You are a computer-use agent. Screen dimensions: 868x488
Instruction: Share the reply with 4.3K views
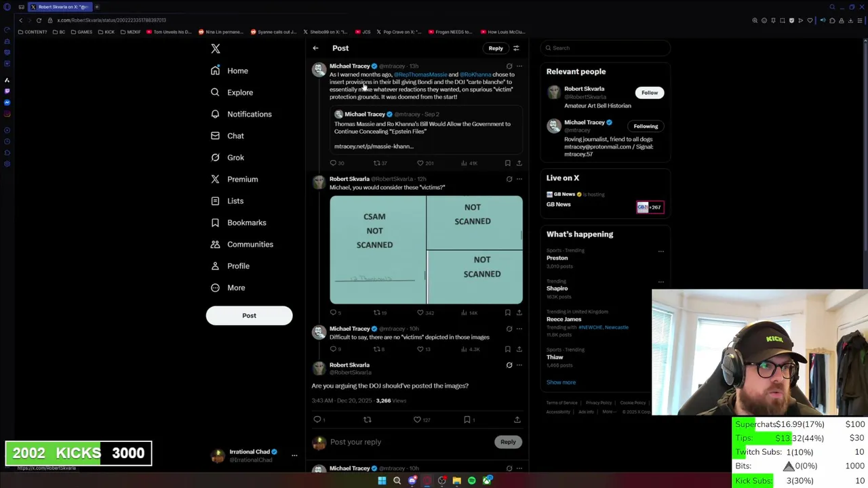[x=519, y=349]
